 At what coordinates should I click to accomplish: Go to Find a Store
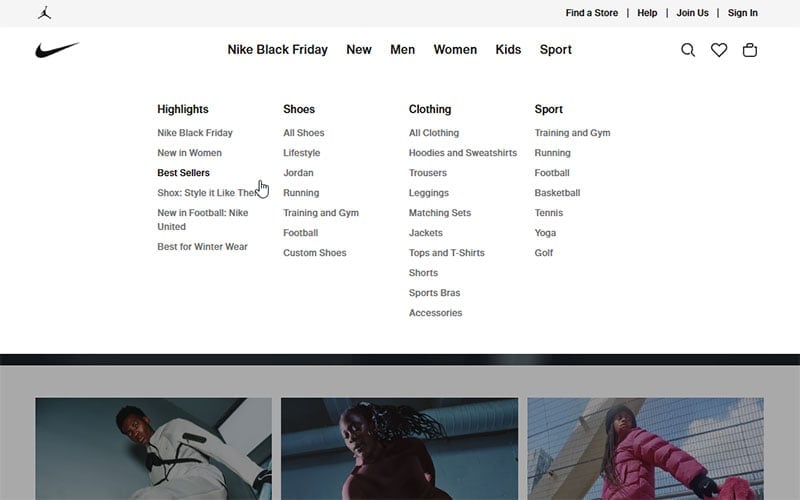point(592,13)
